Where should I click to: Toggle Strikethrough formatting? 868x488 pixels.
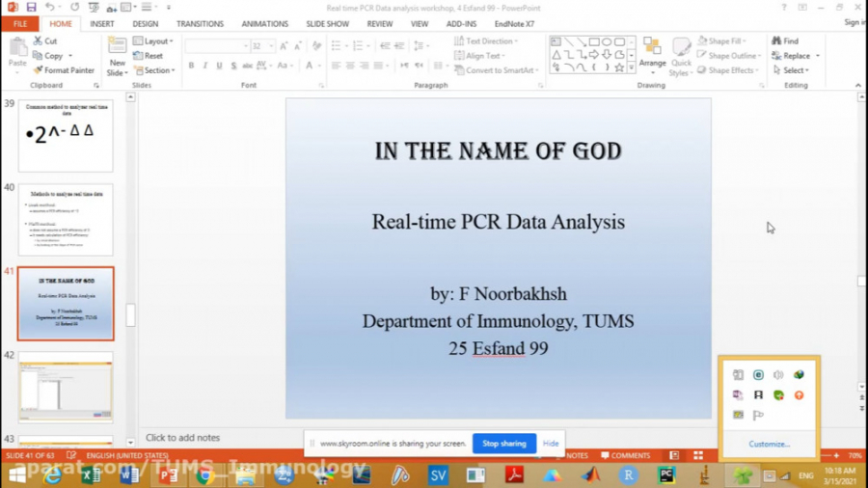(248, 66)
